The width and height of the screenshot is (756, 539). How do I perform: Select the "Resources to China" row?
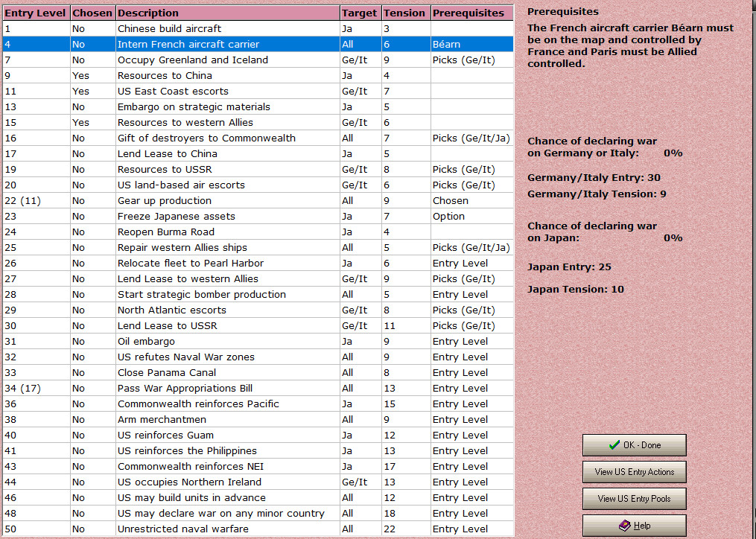point(258,76)
